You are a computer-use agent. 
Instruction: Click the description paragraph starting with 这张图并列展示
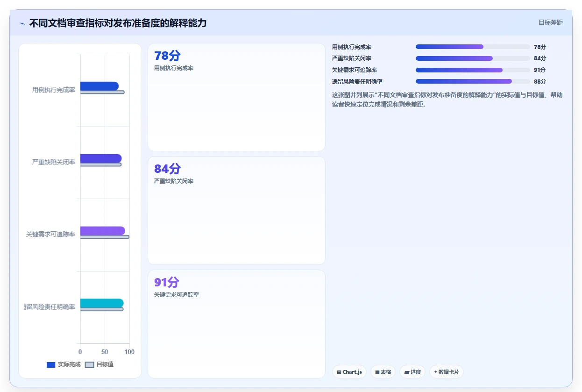pyautogui.click(x=447, y=100)
